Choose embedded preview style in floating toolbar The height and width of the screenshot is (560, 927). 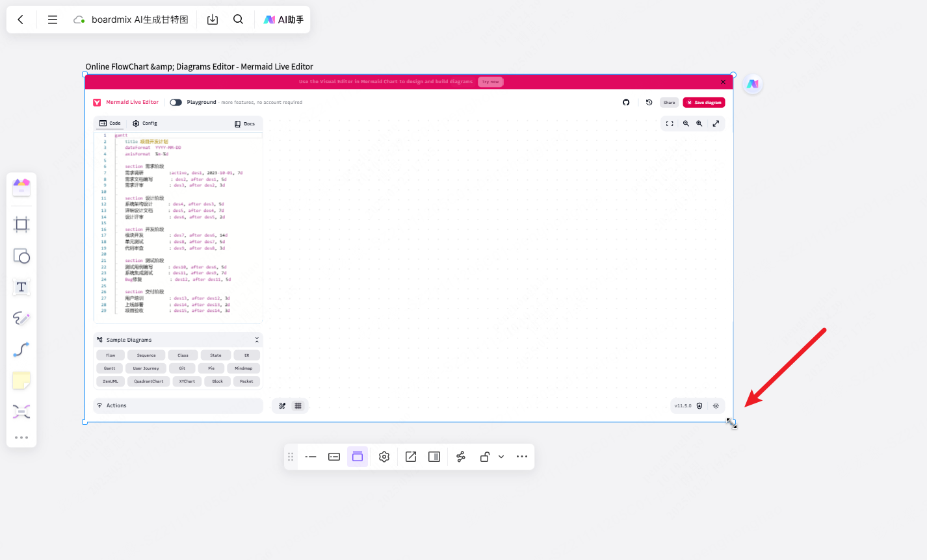point(358,457)
